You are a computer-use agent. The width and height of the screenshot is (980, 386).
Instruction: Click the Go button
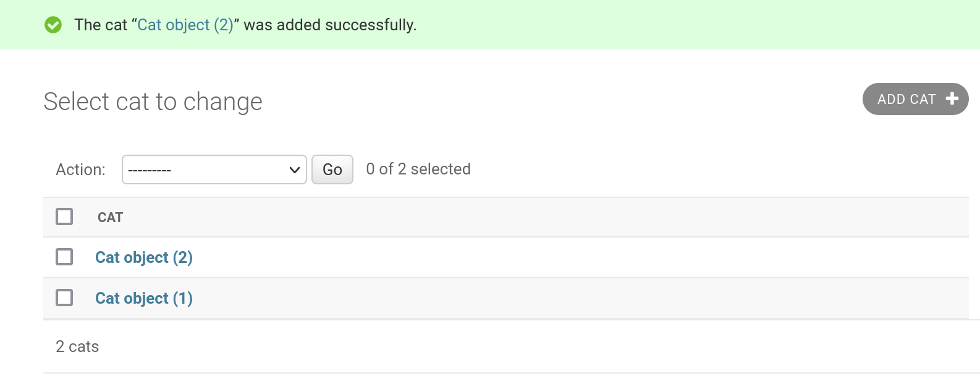[332, 169]
